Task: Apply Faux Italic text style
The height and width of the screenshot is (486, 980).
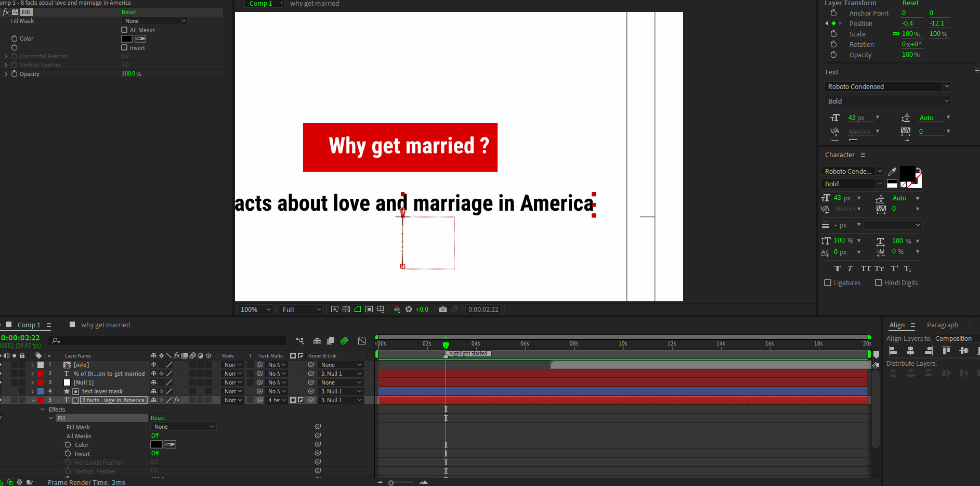Action: [851, 268]
